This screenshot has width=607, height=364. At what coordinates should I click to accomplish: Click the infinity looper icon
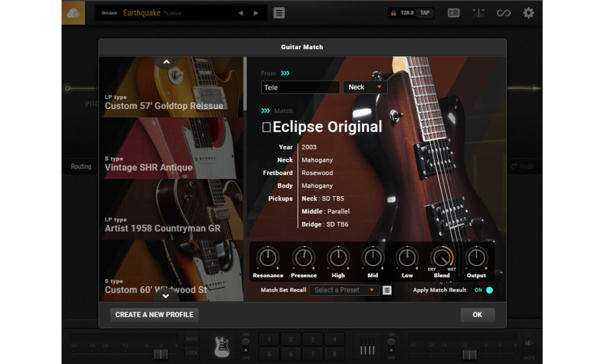point(503,13)
